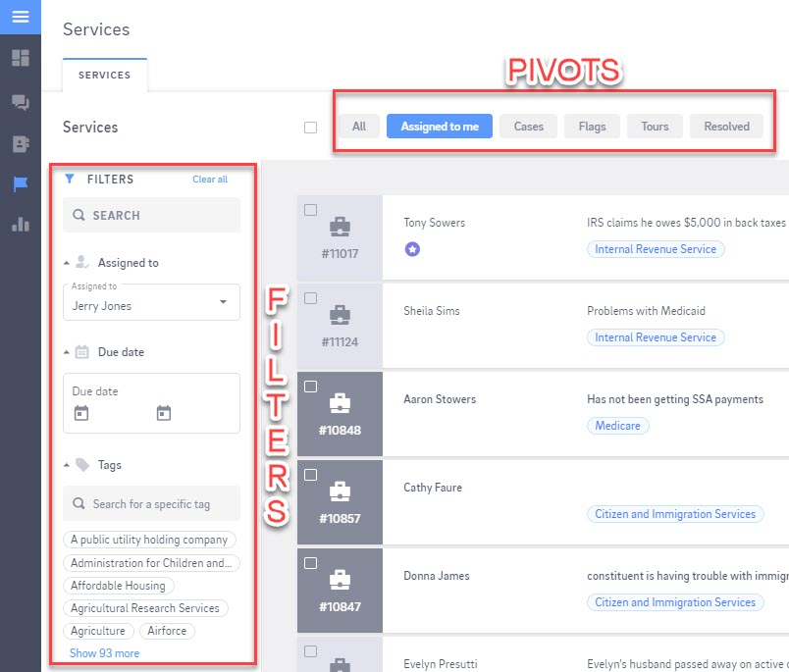Viewport: 789px width, 672px height.
Task: Switch to the Cases pivot
Action: tap(529, 127)
